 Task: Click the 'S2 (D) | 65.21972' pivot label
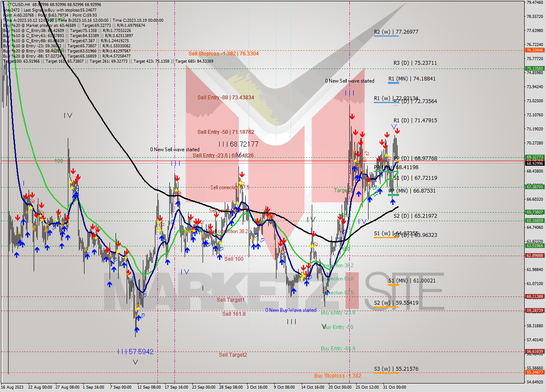[x=415, y=216]
